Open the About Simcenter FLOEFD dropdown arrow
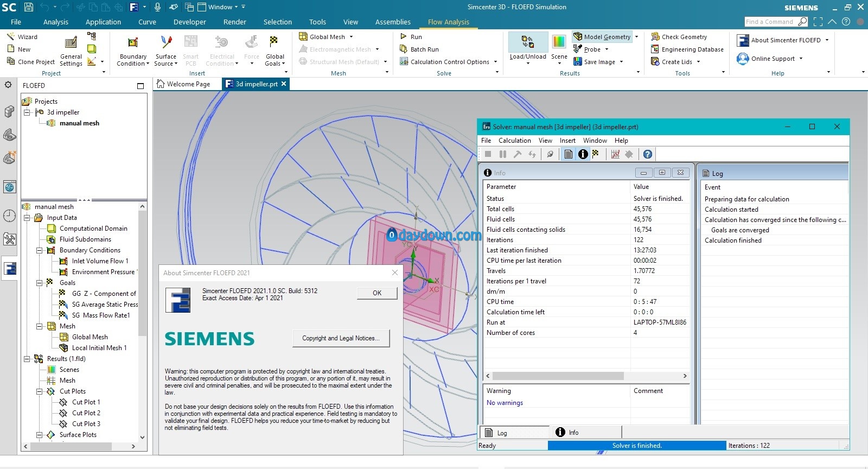Screen dimensions: 868x469 [827, 40]
